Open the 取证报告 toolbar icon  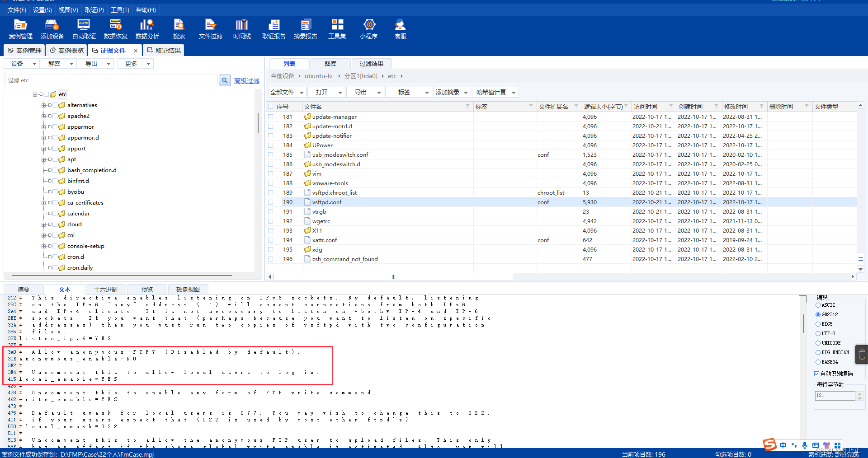(274, 29)
